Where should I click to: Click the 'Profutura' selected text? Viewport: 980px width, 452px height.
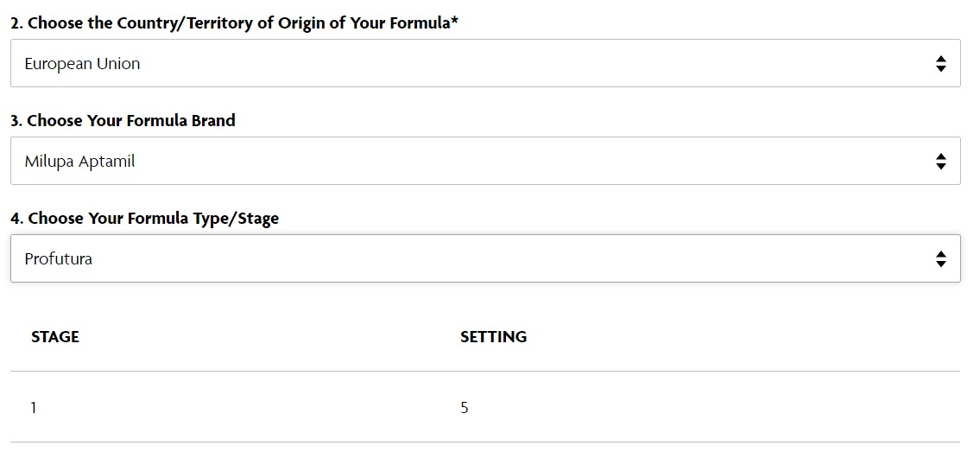pos(59,258)
